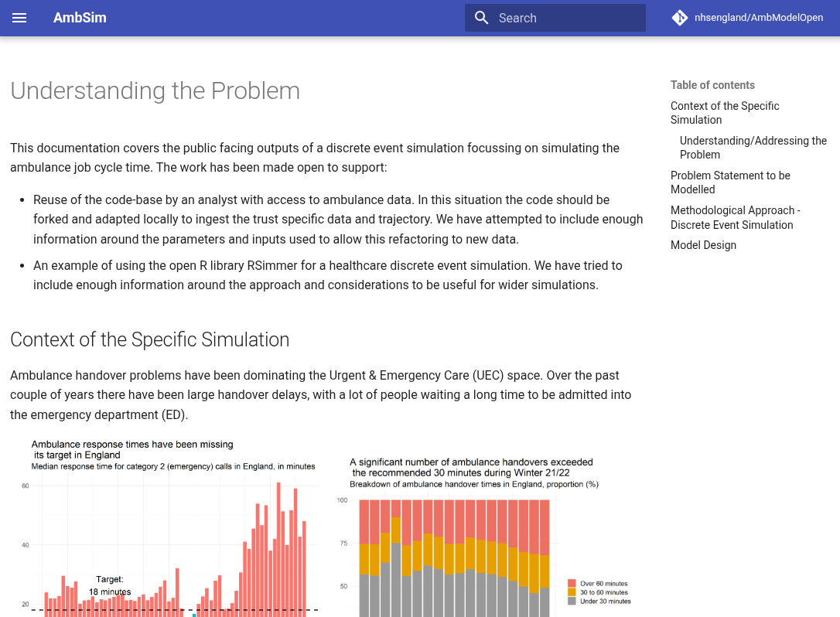The image size is (840, 617).
Task: Open the nhsengland/AmbModelOpen repository link
Action: pyautogui.click(x=758, y=18)
